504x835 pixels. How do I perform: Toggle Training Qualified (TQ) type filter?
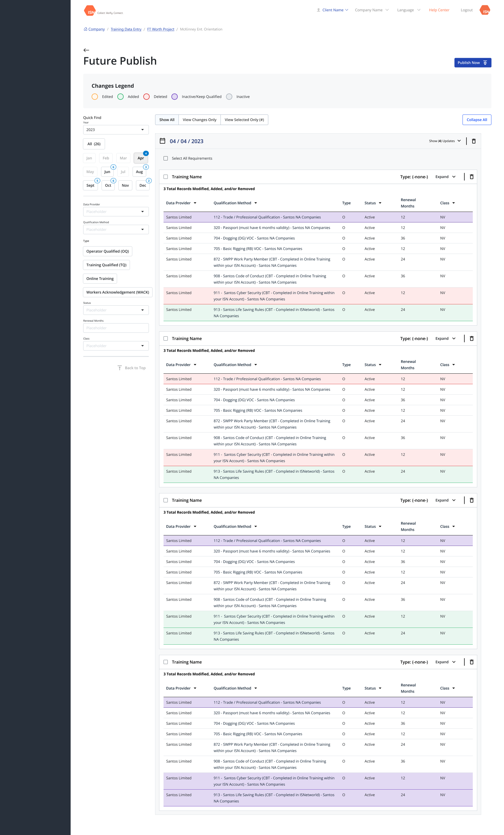click(106, 265)
